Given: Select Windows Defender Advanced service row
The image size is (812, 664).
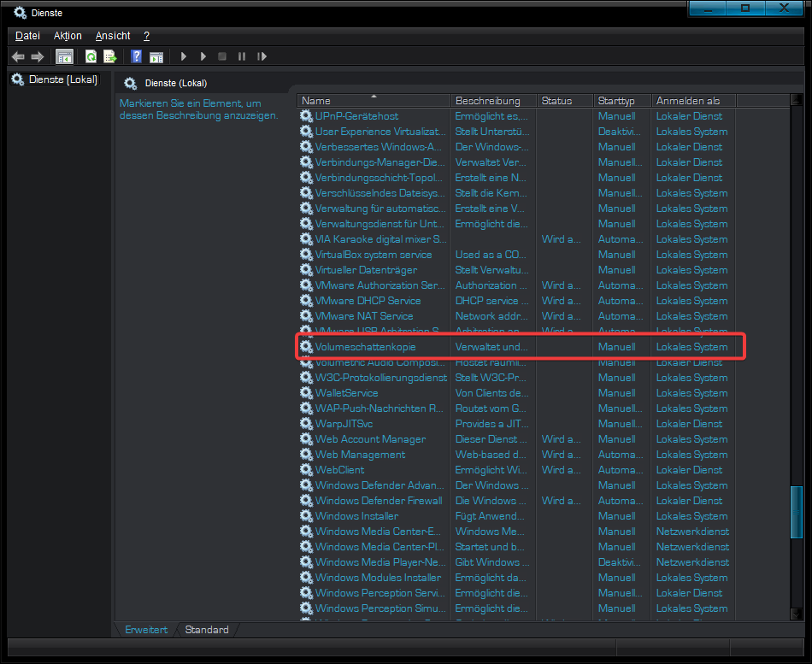Looking at the screenshot, I should coord(518,485).
